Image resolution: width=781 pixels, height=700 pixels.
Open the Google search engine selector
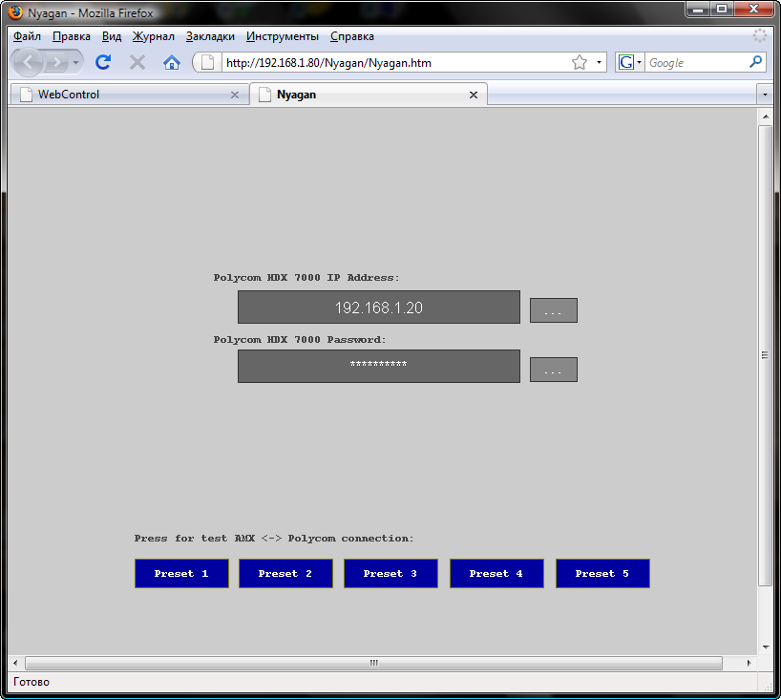(x=629, y=63)
